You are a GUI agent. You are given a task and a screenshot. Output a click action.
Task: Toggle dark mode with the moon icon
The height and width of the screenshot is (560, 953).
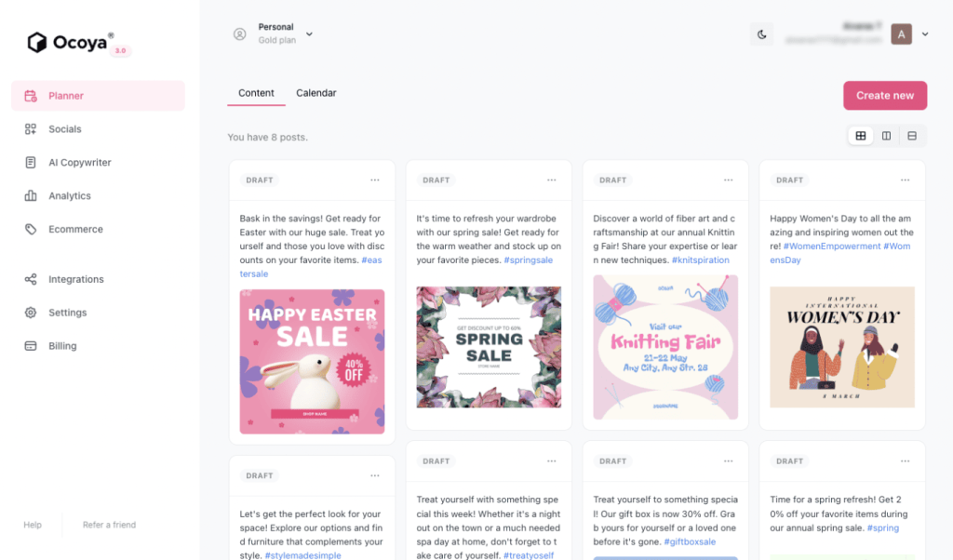(x=761, y=34)
